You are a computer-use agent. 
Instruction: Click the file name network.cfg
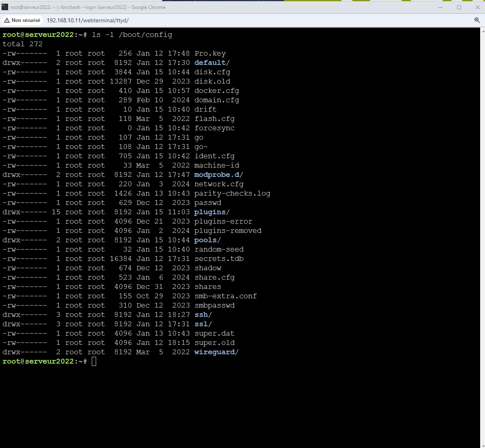coord(219,184)
